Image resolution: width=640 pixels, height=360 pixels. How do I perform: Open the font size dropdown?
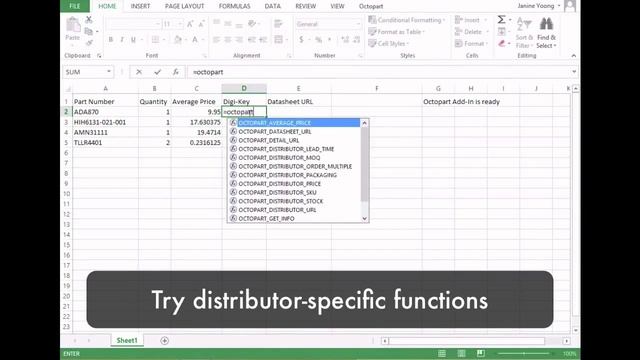[180, 24]
